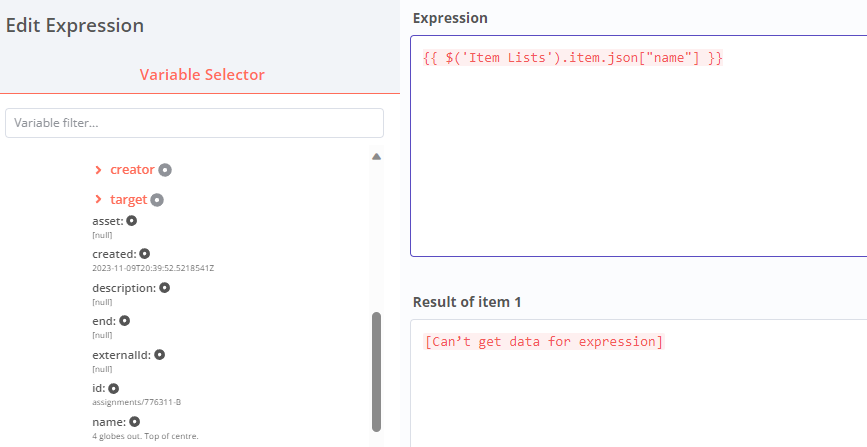Click the dot icon beside description
Screen dimensions: 867x447
[165, 288]
